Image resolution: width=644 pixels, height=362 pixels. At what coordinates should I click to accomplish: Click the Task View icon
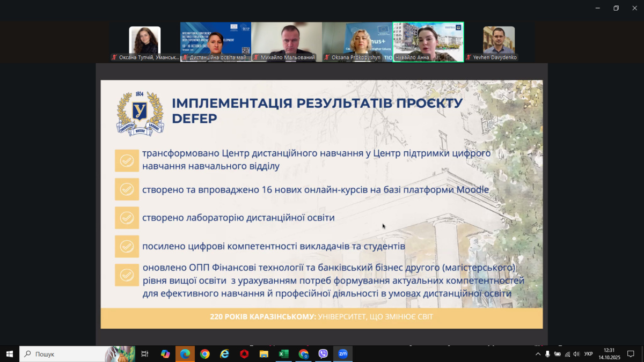tap(145, 354)
